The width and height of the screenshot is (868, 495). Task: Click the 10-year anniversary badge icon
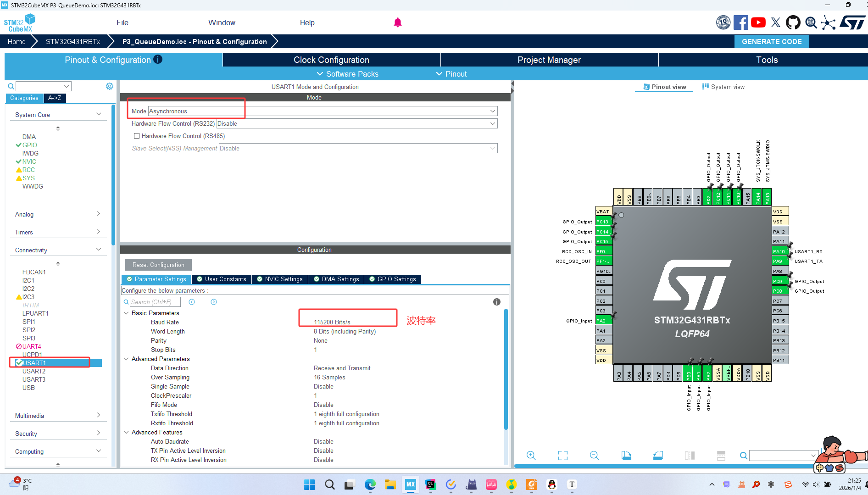click(x=723, y=22)
